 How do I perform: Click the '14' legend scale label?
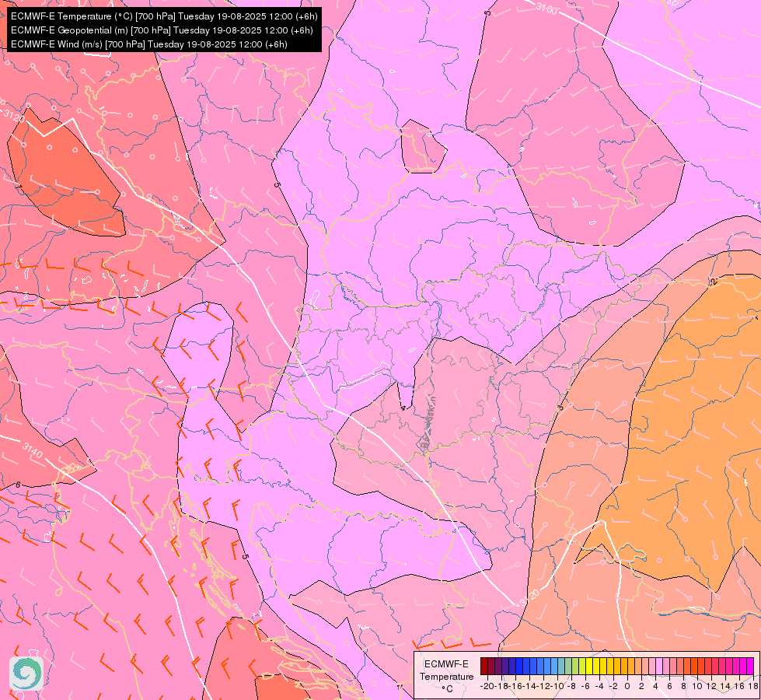click(725, 686)
